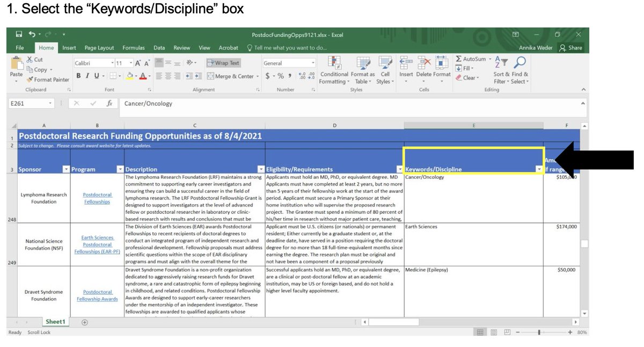Screen dimensions: 644x347
Task: Open the Keywords/Discipline filter dropdown arrow
Action: tap(539, 169)
